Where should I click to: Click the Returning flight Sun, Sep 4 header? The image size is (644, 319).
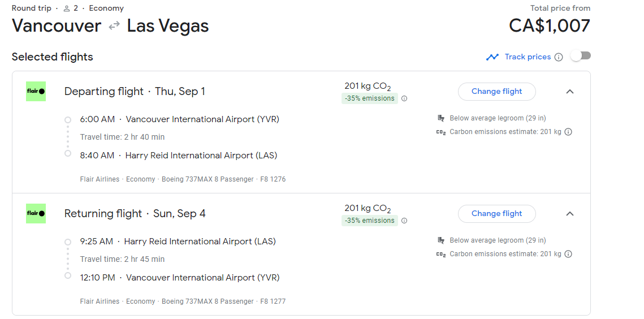click(x=135, y=214)
